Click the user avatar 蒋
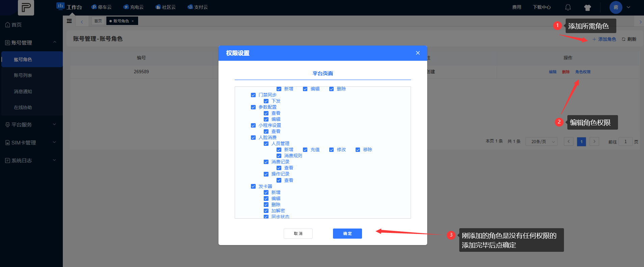Image resolution: width=644 pixels, height=267 pixels. (x=616, y=7)
